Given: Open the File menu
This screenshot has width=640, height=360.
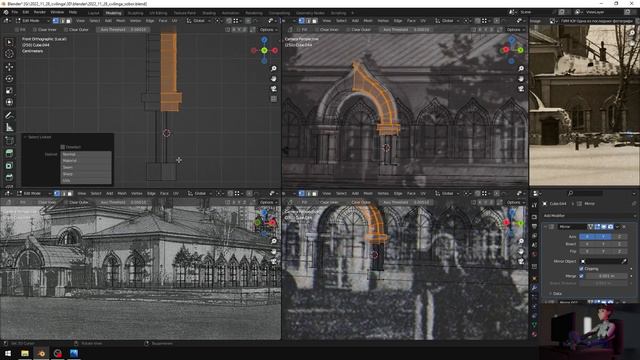Looking at the screenshot, I should (15, 12).
